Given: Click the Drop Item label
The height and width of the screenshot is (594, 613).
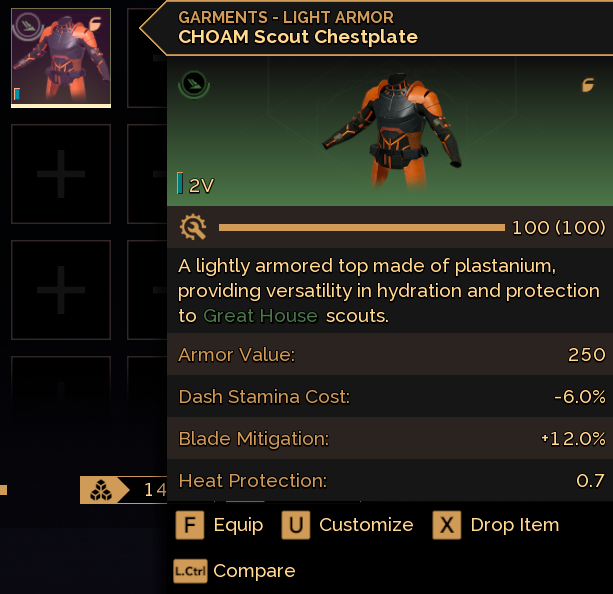Looking at the screenshot, I should (515, 525).
